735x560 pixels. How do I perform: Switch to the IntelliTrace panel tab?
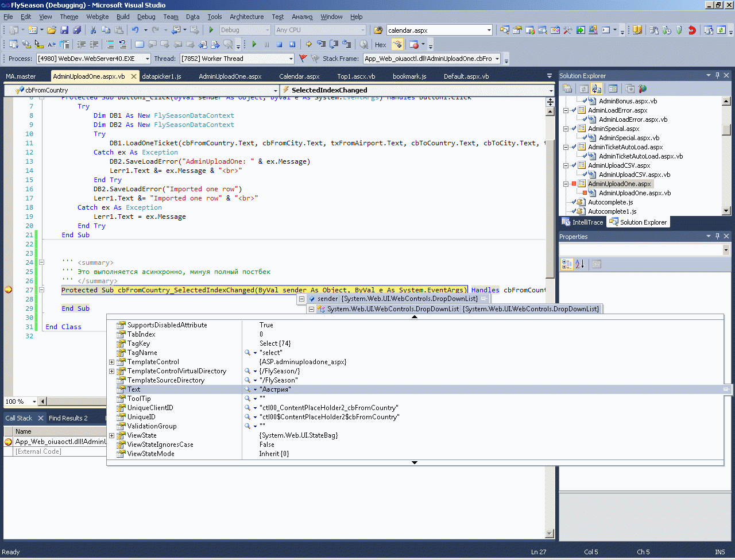point(582,222)
